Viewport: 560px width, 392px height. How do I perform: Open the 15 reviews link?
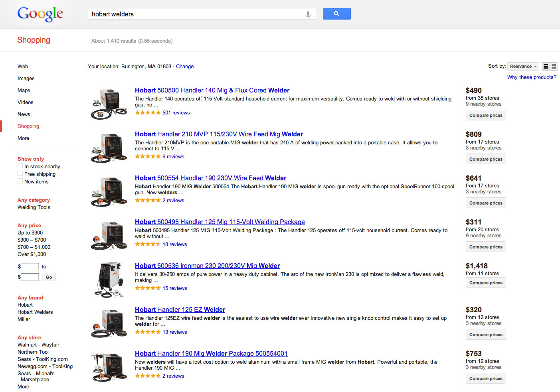point(175,288)
